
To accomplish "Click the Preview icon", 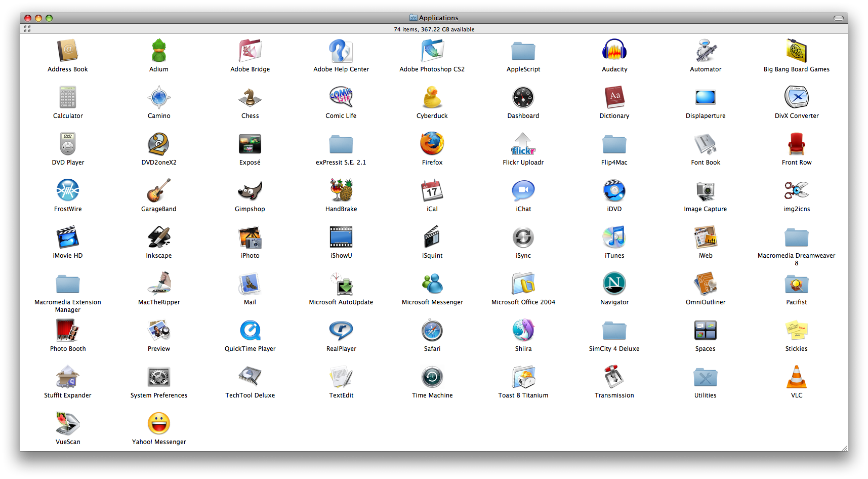I will tap(159, 330).
